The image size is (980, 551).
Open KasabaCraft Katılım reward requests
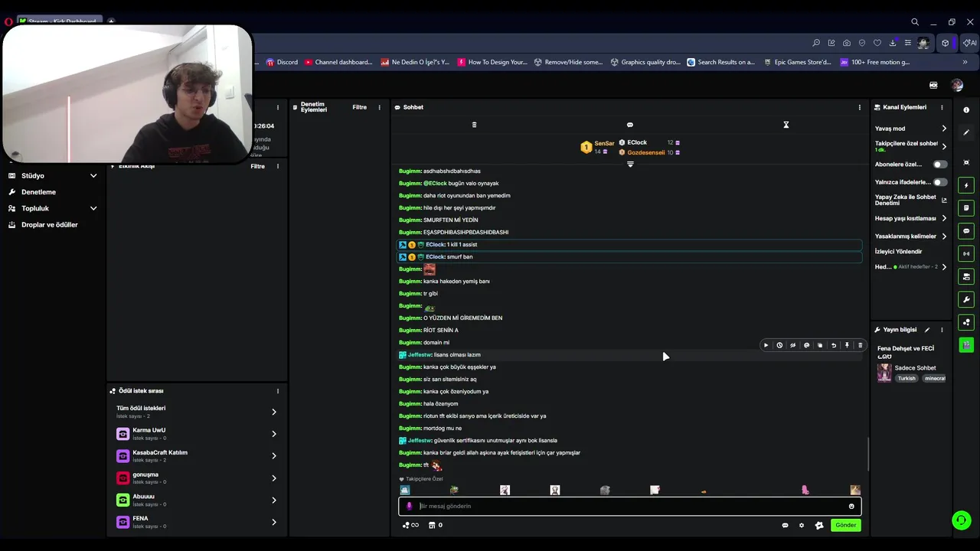pyautogui.click(x=196, y=456)
